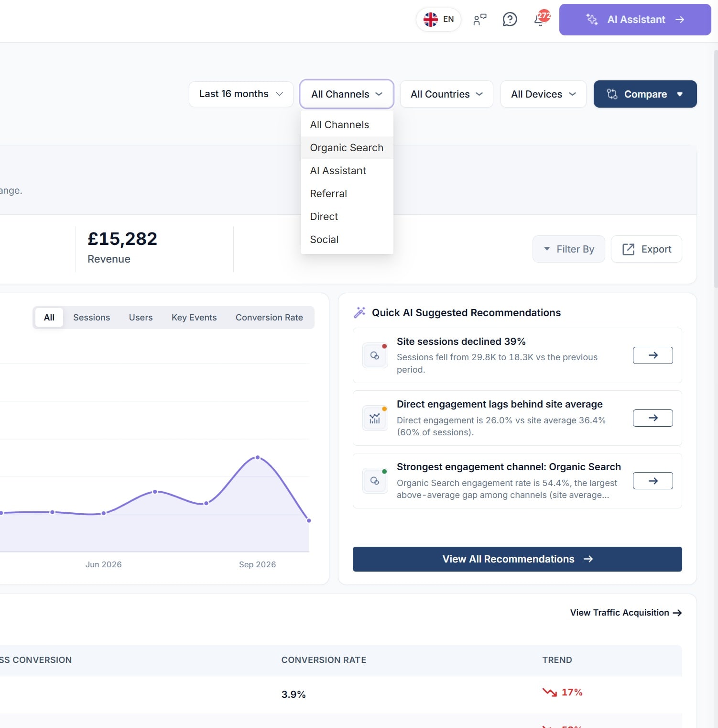
Task: Open the View Traffic Acquisition link
Action: pyautogui.click(x=626, y=613)
